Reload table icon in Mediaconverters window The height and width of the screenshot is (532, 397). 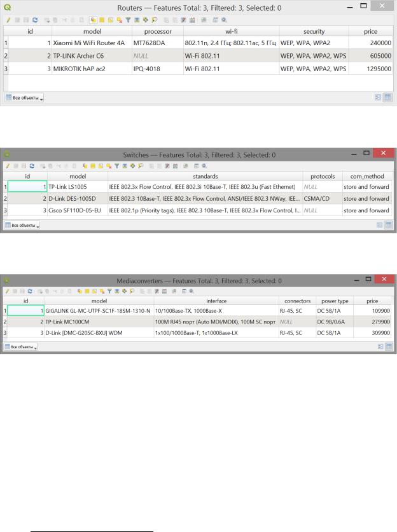(30, 291)
